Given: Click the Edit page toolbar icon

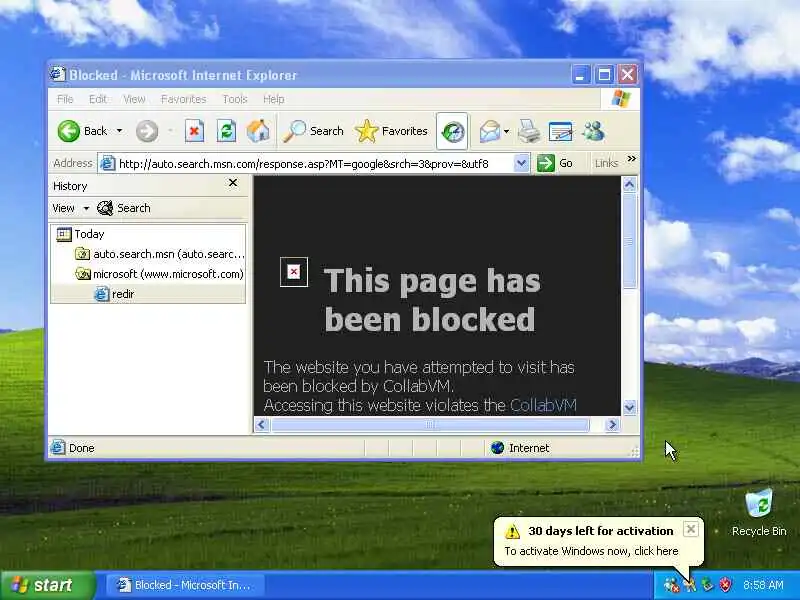Looking at the screenshot, I should pyautogui.click(x=560, y=131).
